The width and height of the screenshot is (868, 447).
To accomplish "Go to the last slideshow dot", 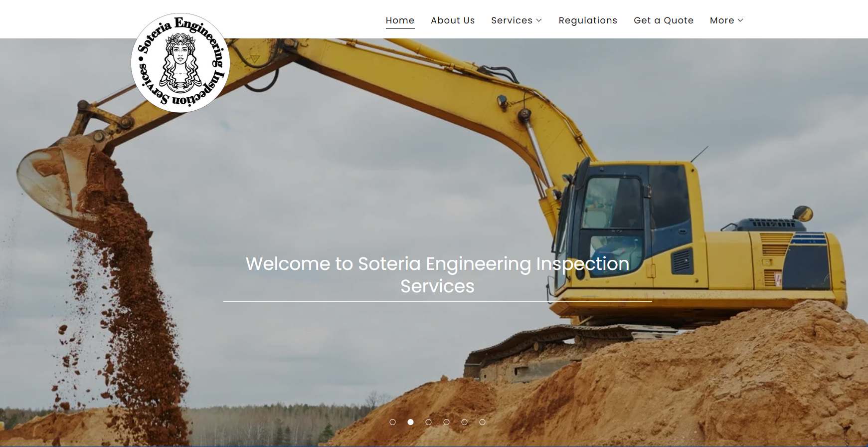I will pos(483,422).
